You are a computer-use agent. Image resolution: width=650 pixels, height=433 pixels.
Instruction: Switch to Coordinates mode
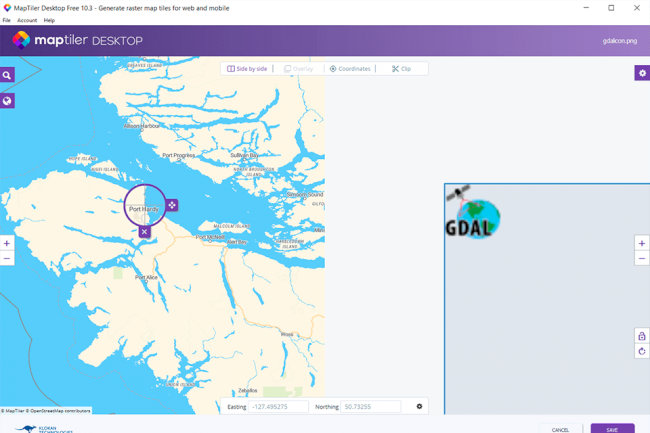(x=350, y=69)
